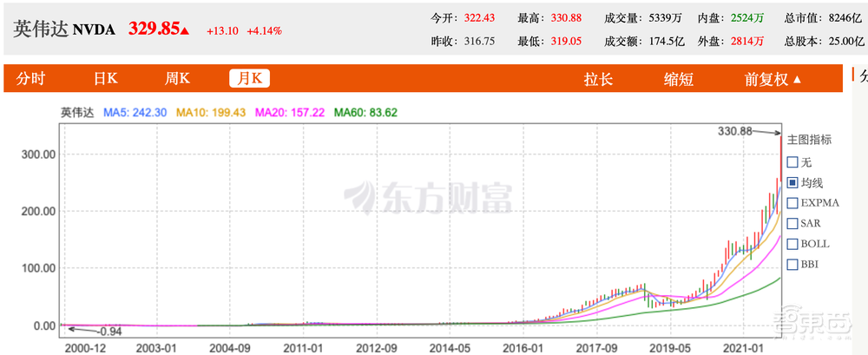868x355 pixels.
Task: Enable the SAR indicator checkbox
Action: [x=792, y=223]
